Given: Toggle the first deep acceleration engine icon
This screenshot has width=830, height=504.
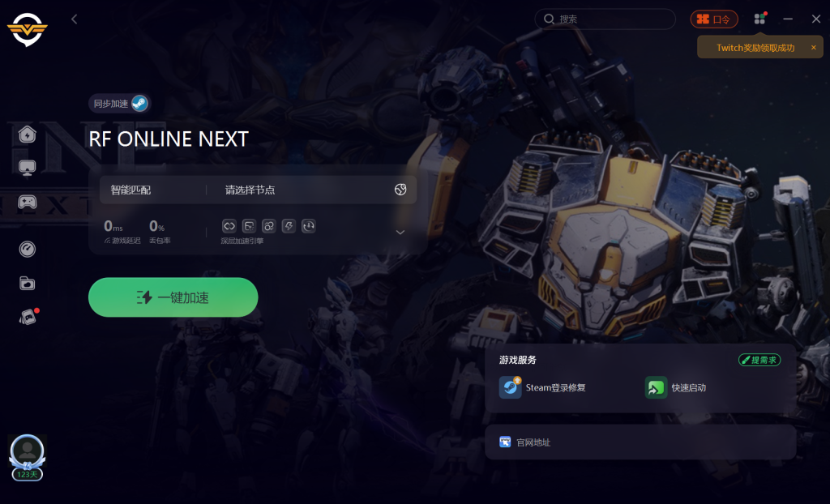Looking at the screenshot, I should 229,226.
